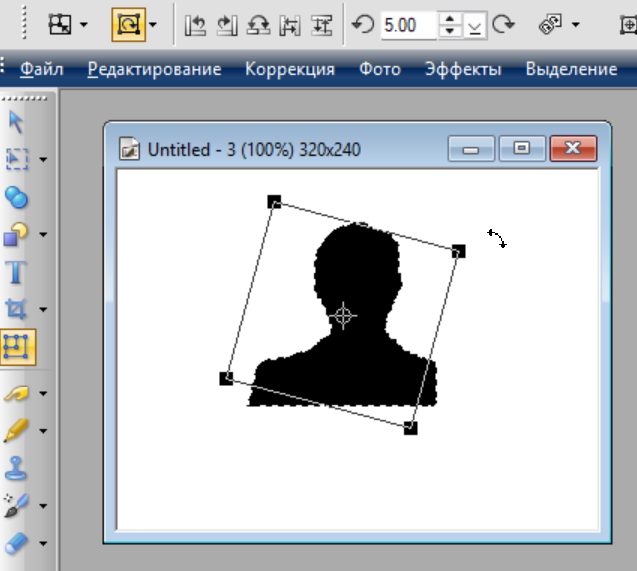Open the Выделение menu
This screenshot has height=571, width=637.
point(571,70)
